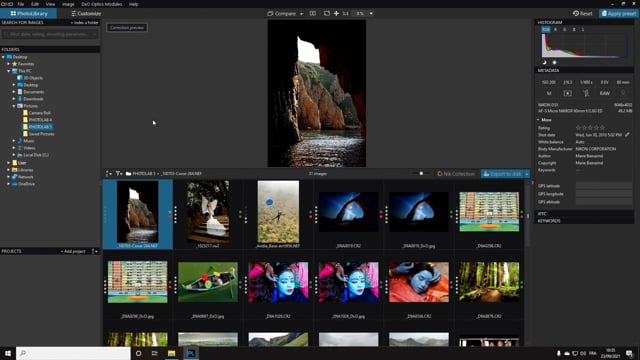Open the Nik Collection plugin
Screen dimensions: 640x360
pos(456,173)
